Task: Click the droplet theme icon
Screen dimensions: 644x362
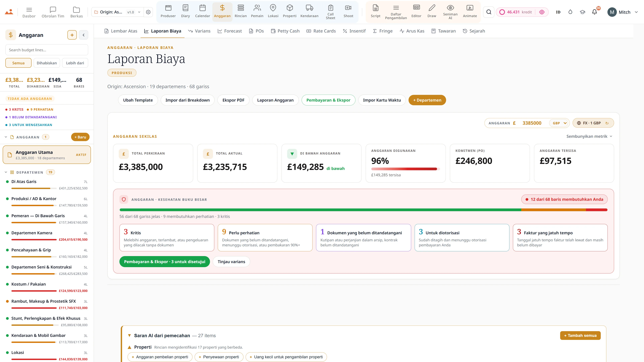Action: coord(570,12)
